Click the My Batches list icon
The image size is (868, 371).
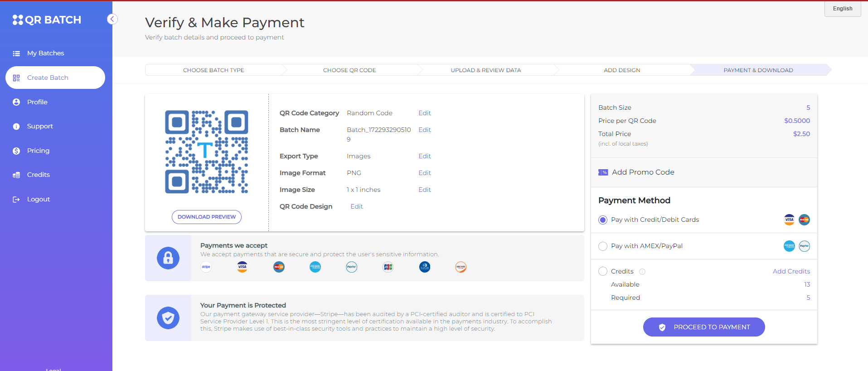tap(16, 54)
